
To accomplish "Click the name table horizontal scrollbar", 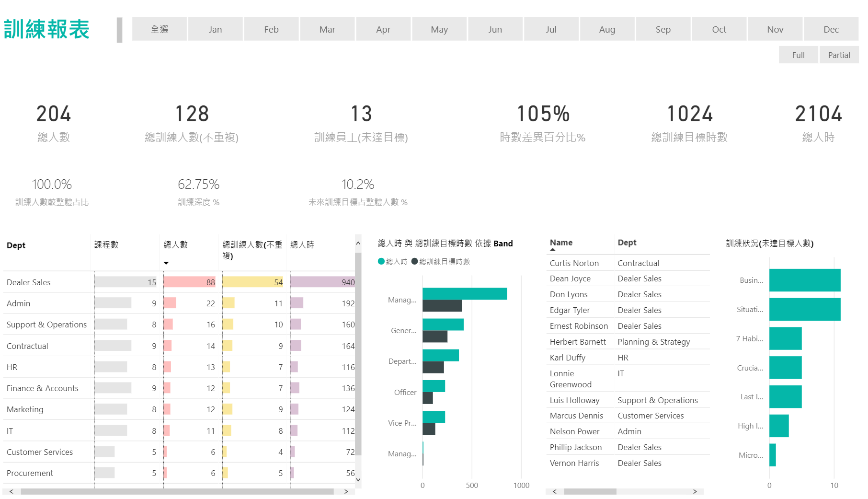I will tap(590, 491).
